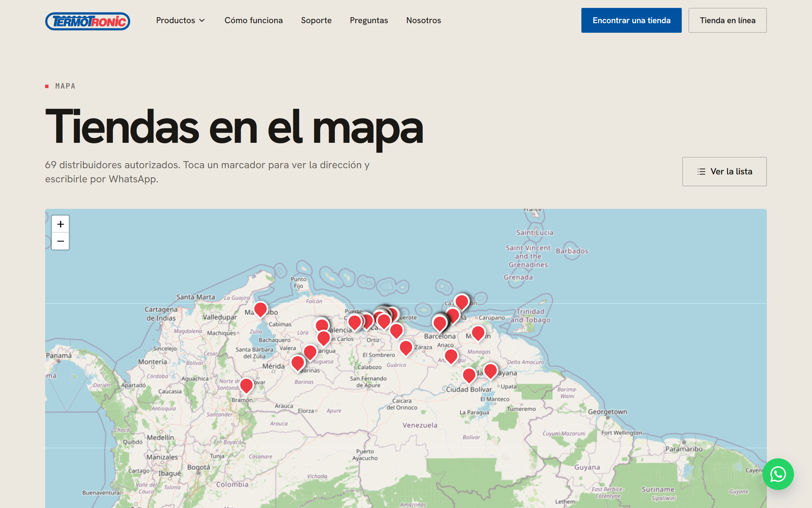Expand the Productos dropdown menu

click(x=180, y=21)
